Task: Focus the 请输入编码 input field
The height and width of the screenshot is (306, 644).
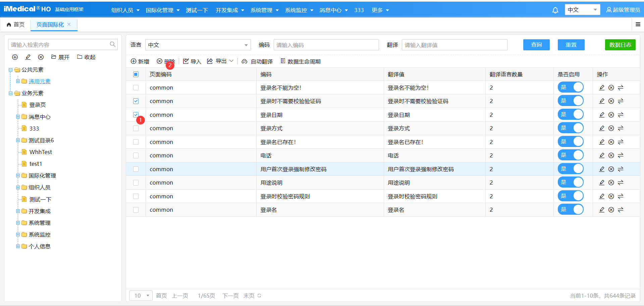Action: 326,45
